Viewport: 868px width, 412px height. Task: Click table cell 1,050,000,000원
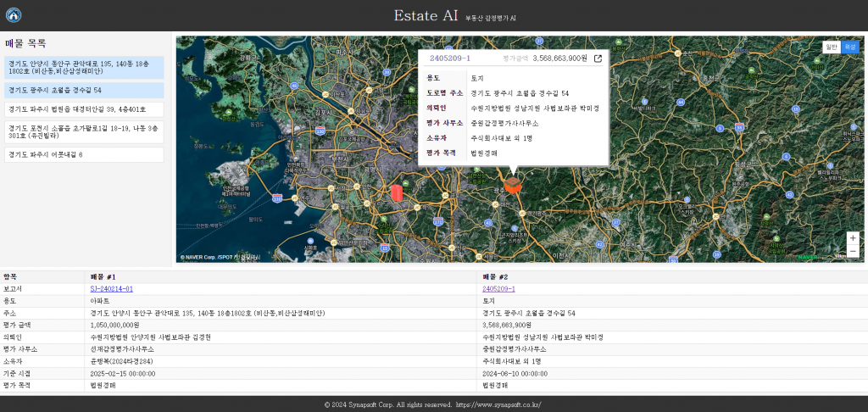(115, 325)
